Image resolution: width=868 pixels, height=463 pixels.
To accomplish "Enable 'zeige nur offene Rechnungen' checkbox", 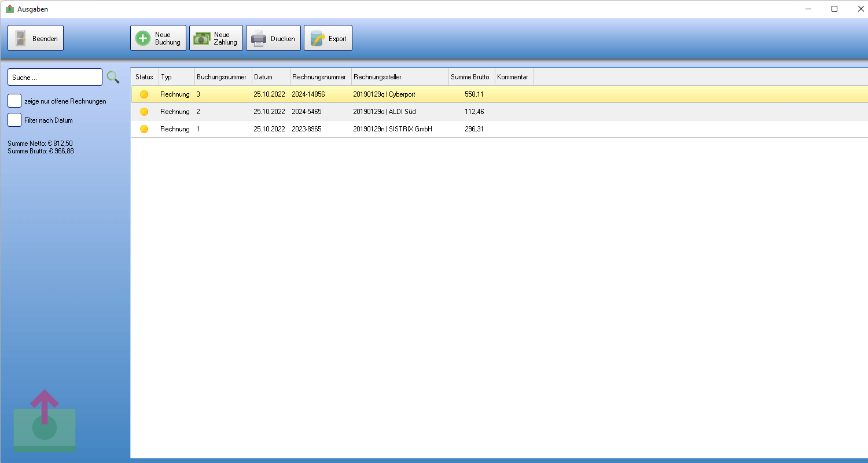I will tap(14, 101).
